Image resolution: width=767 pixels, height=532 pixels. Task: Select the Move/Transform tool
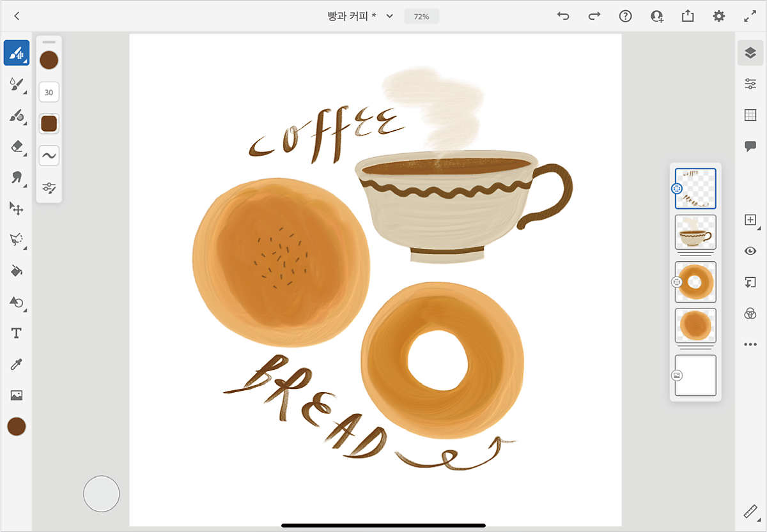click(17, 208)
